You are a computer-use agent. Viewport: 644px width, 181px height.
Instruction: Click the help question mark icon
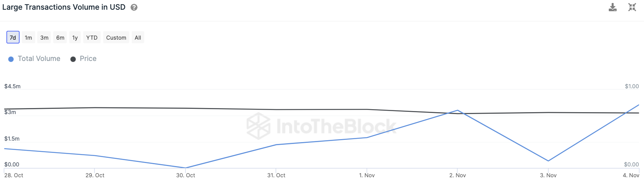click(134, 7)
